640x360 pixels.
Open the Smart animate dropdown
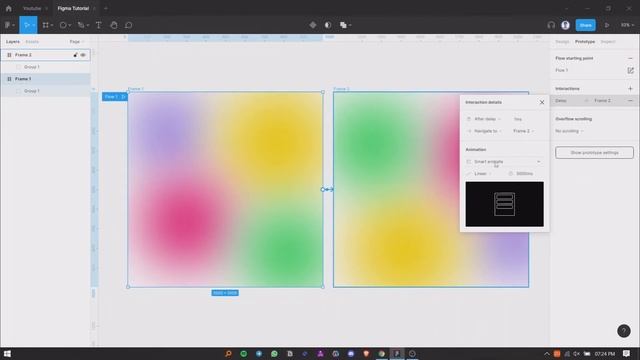tap(504, 162)
